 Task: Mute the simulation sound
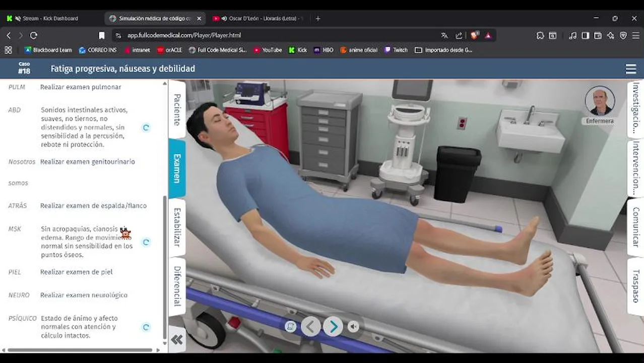(354, 327)
